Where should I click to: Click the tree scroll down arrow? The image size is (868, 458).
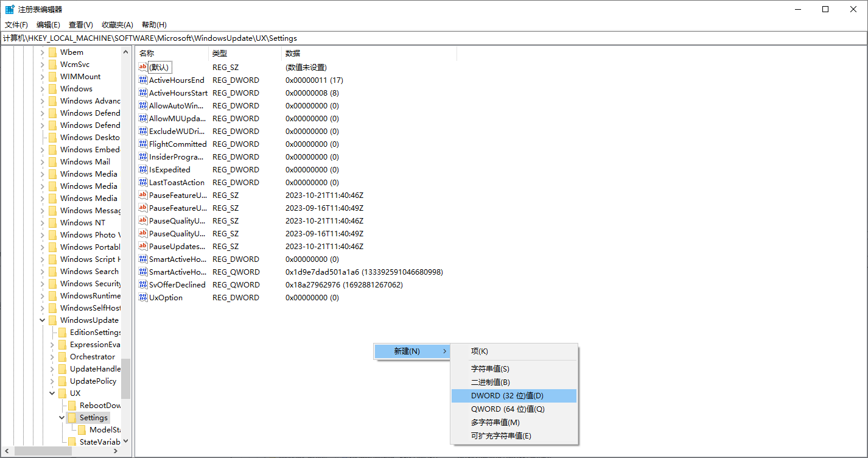(125, 441)
